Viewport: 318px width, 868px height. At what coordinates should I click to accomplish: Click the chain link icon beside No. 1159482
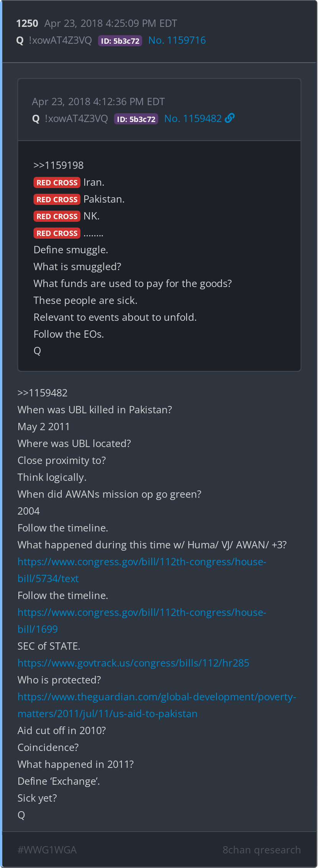pos(230,118)
